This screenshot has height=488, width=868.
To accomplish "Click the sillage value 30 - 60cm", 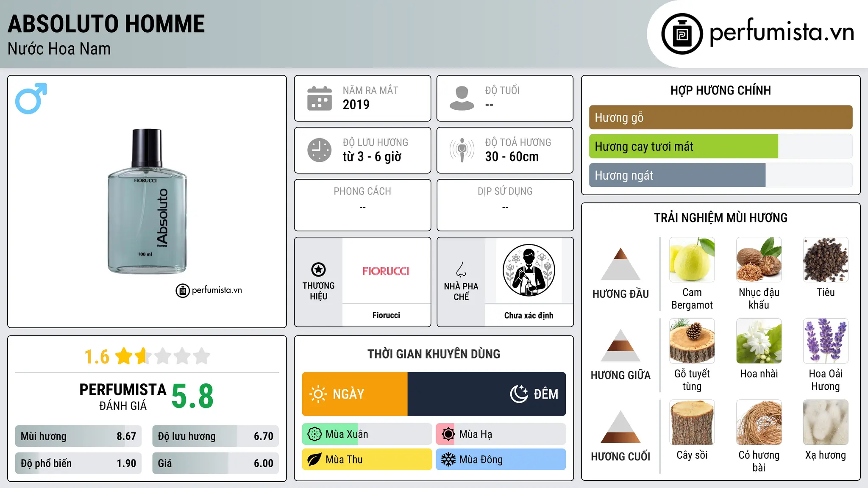I will coord(512,156).
